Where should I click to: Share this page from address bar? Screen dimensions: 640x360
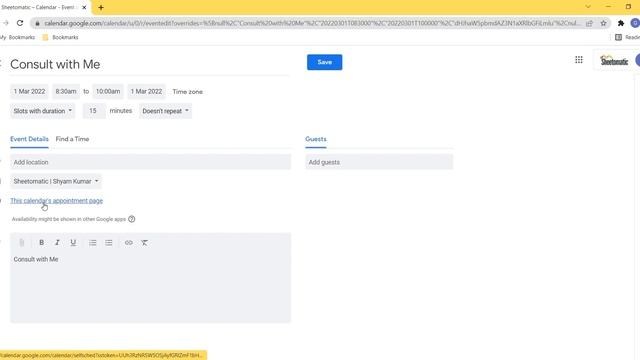589,23
